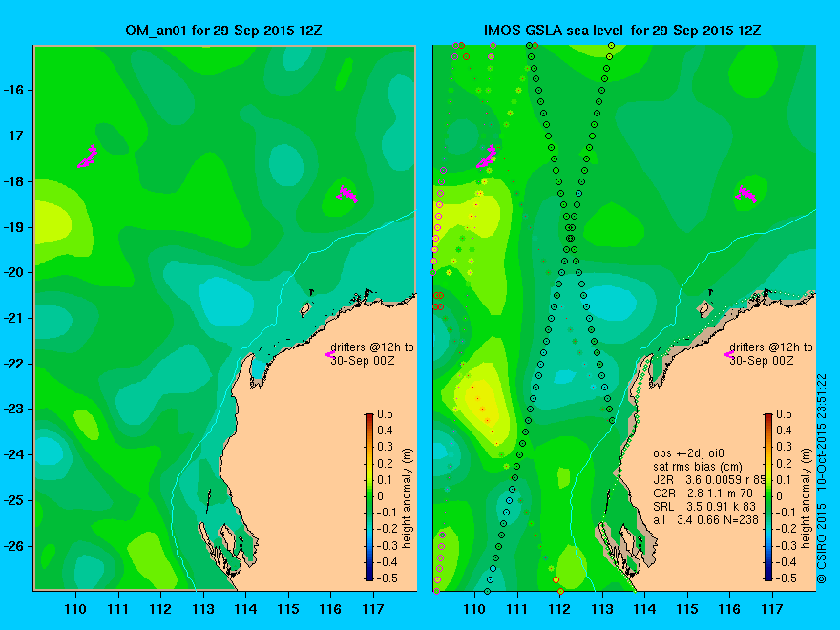This screenshot has width=840, height=630.
Task: Click the 113 longitude label under right map
Action: pyautogui.click(x=602, y=609)
